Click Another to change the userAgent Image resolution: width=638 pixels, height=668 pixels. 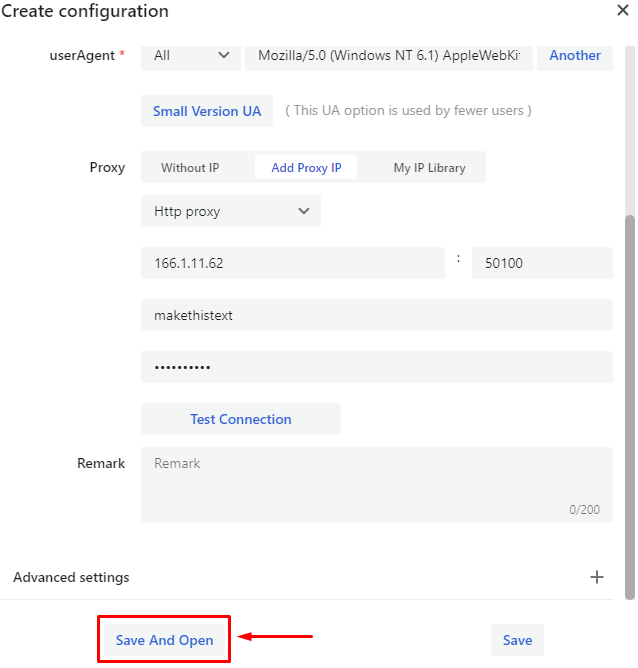575,55
